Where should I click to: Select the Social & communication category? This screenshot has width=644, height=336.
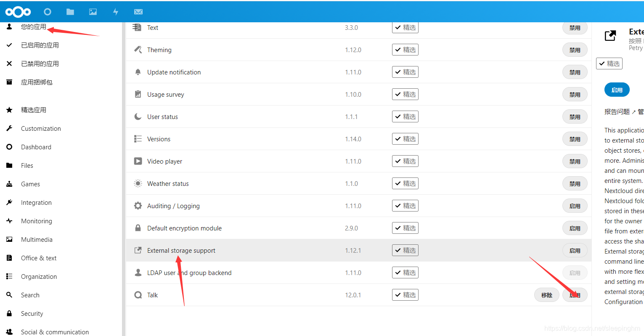[55, 332]
